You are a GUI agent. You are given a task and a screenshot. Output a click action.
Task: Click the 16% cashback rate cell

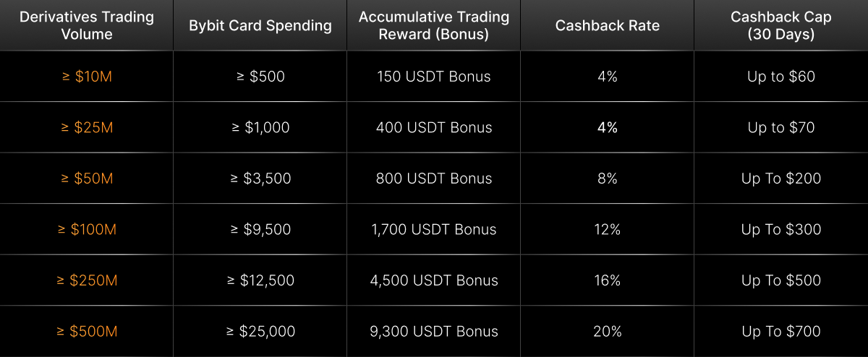point(608,280)
